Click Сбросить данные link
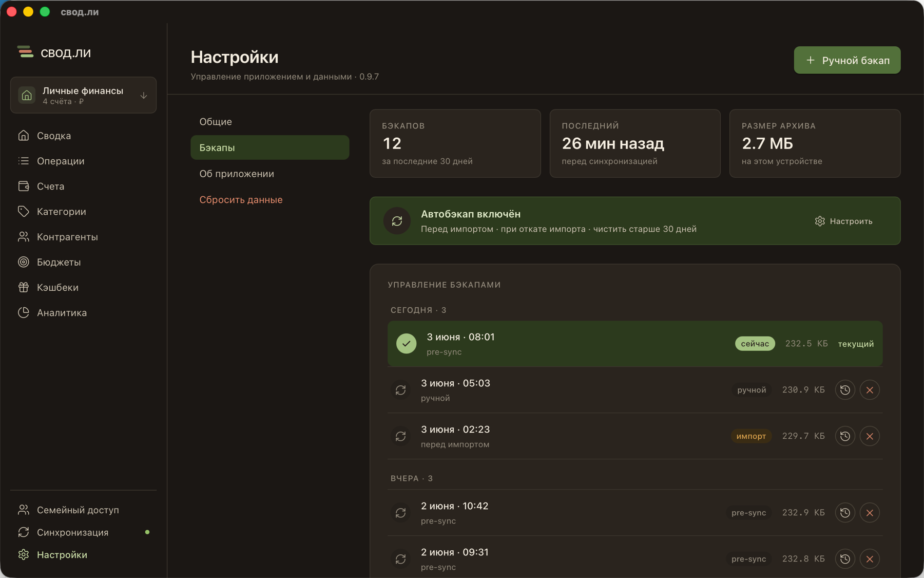This screenshot has width=924, height=578. (x=241, y=199)
